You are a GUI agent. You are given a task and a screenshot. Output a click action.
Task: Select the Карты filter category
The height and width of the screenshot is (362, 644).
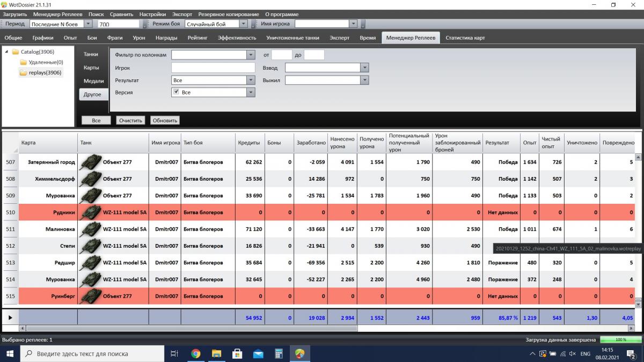[91, 68]
